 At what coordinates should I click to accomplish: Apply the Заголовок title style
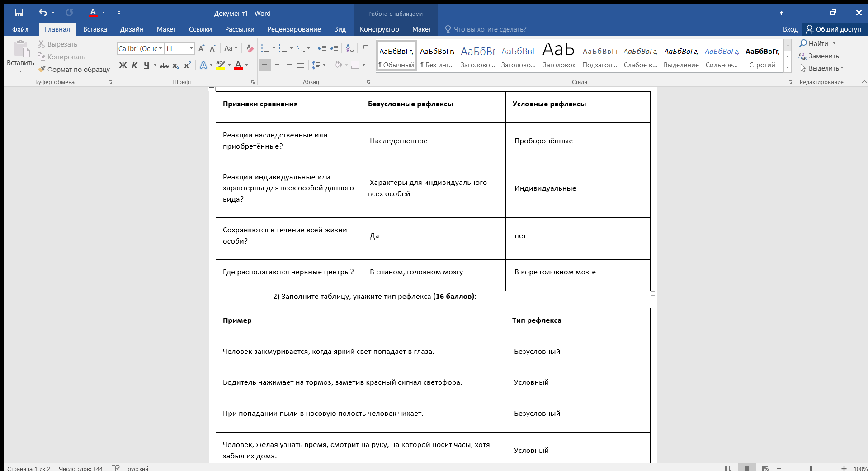pos(559,56)
